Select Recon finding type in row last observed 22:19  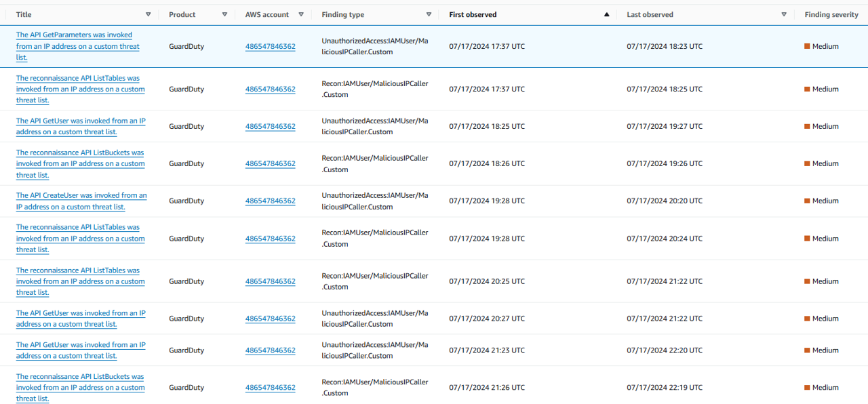pos(375,388)
